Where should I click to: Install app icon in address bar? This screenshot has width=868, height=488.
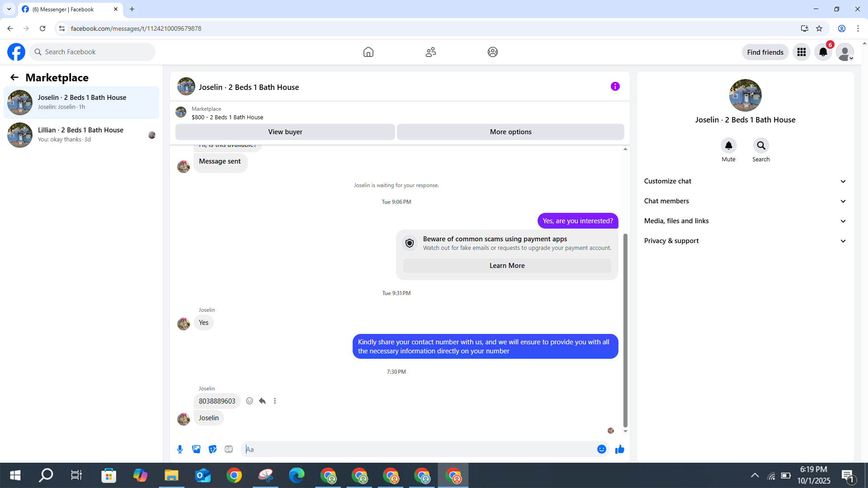point(805,28)
